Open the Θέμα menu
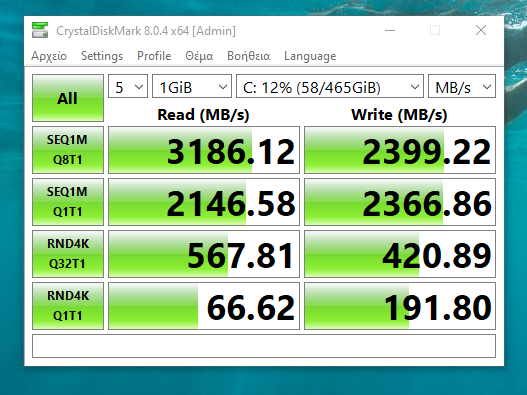The width and height of the screenshot is (527, 395). pos(199,56)
